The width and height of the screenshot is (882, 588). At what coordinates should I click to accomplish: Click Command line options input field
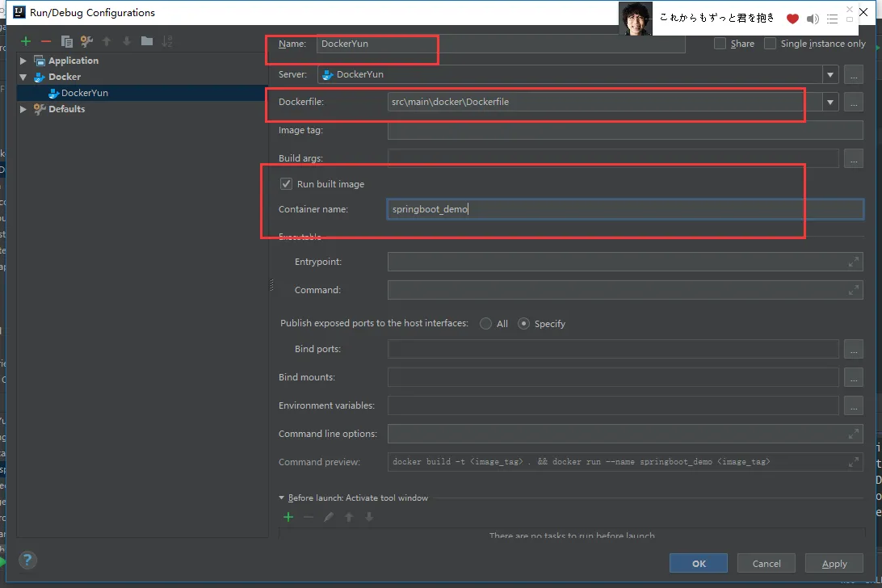[625, 434]
